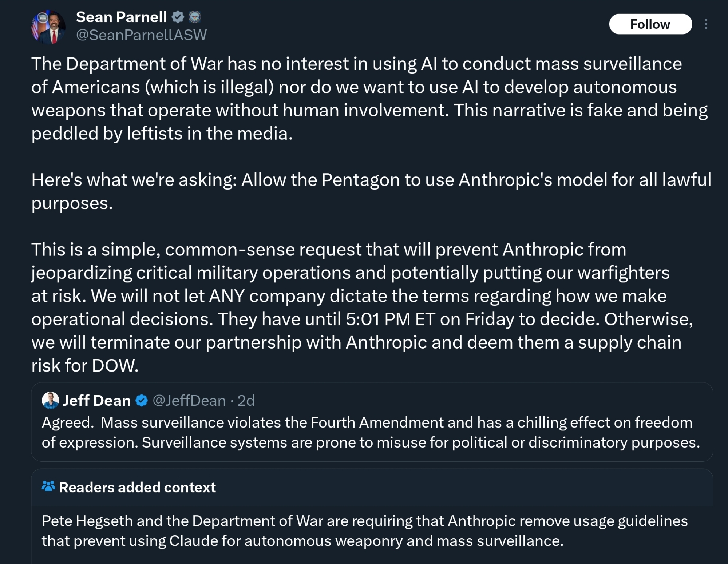Click the Sean Parnell display name
The width and height of the screenshot is (728, 564).
121,17
